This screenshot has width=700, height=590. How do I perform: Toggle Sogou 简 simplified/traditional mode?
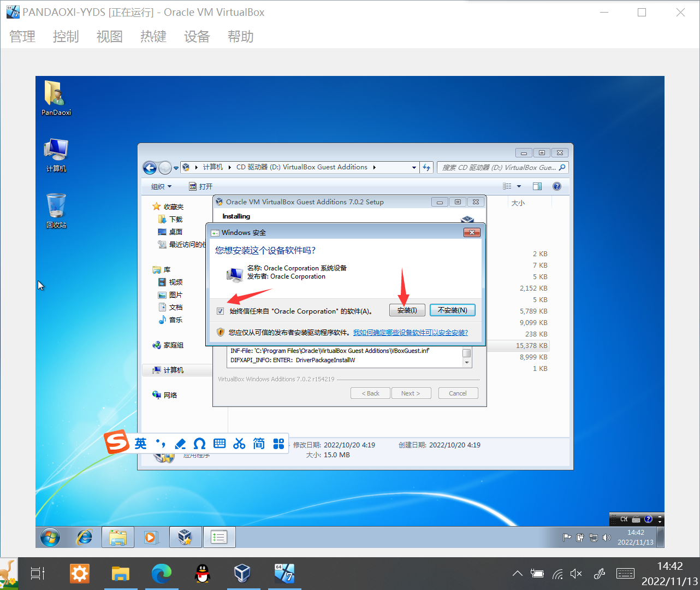tap(259, 444)
